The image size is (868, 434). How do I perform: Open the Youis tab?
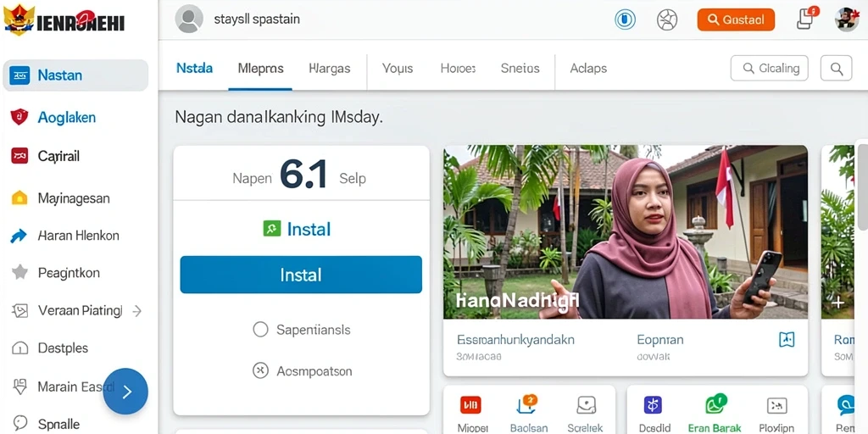coord(398,68)
